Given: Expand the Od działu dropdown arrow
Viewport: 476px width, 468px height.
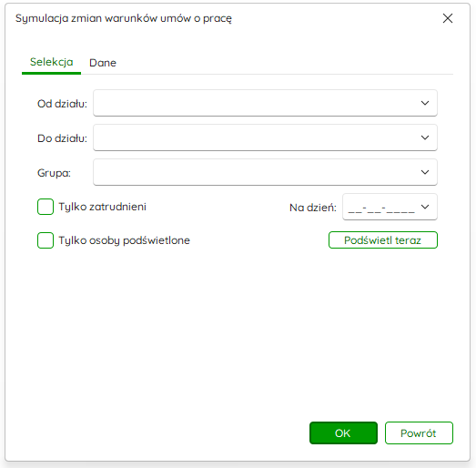Looking at the screenshot, I should pyautogui.click(x=425, y=103).
